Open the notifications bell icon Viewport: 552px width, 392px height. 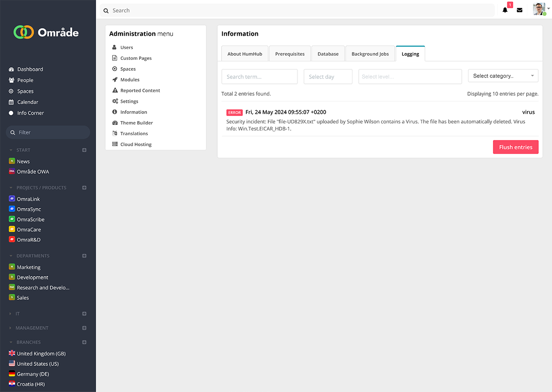pyautogui.click(x=505, y=10)
